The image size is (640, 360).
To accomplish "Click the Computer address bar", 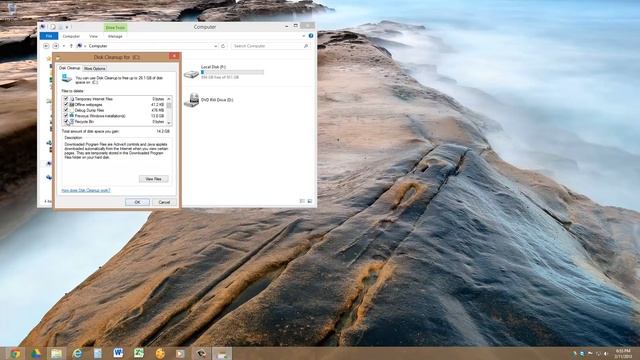I will click(147, 46).
